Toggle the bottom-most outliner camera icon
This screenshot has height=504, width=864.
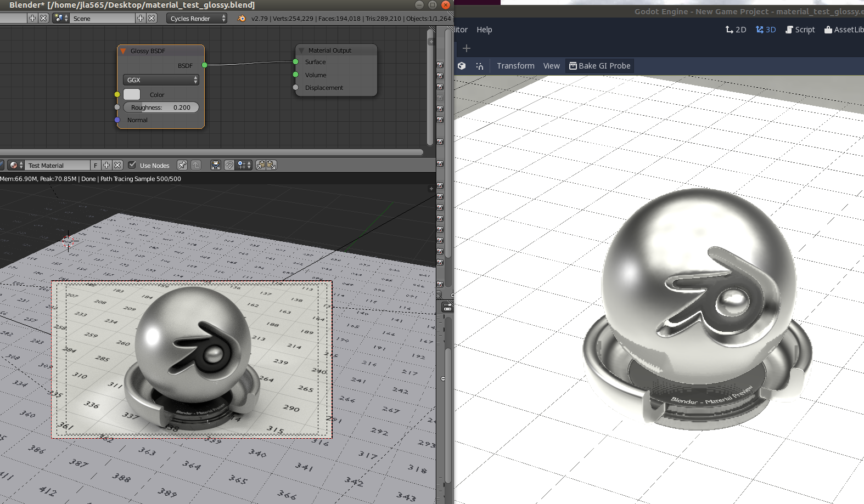click(x=440, y=284)
